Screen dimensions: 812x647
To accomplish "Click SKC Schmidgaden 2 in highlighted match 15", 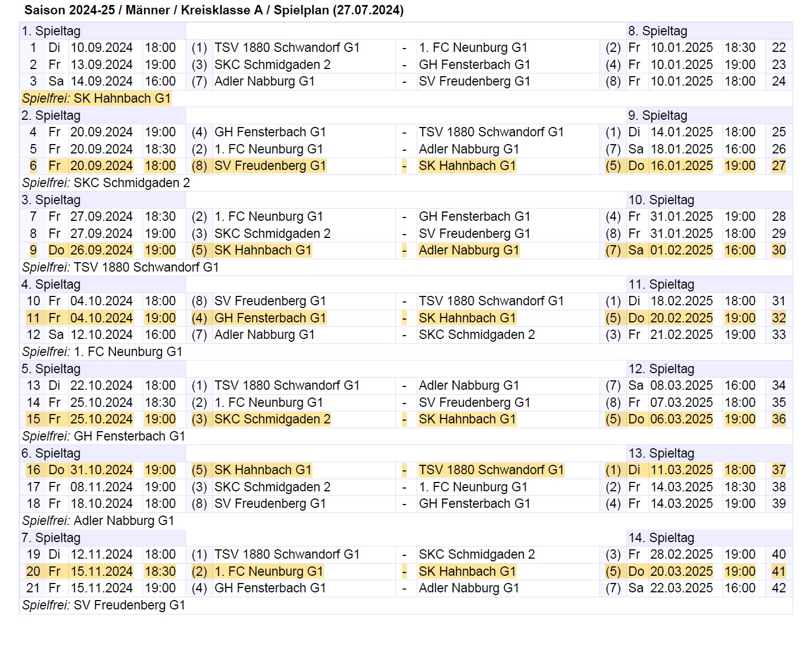I will [x=272, y=419].
